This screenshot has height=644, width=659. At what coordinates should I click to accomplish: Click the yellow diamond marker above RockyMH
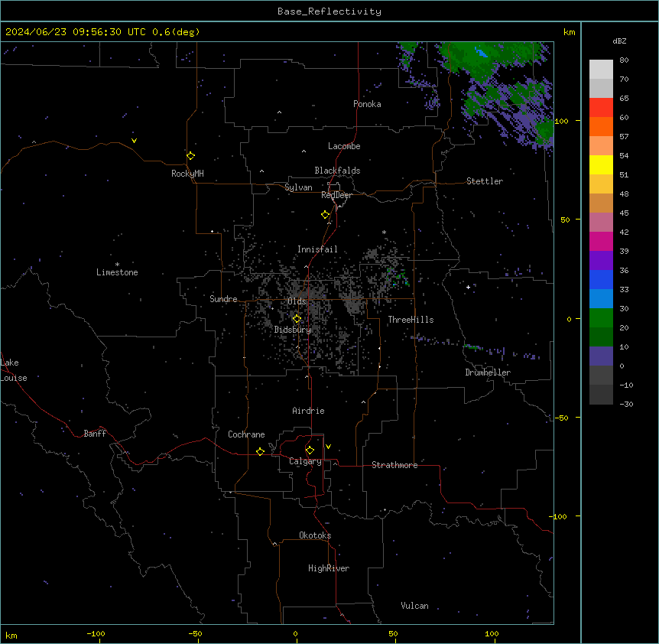190,155
